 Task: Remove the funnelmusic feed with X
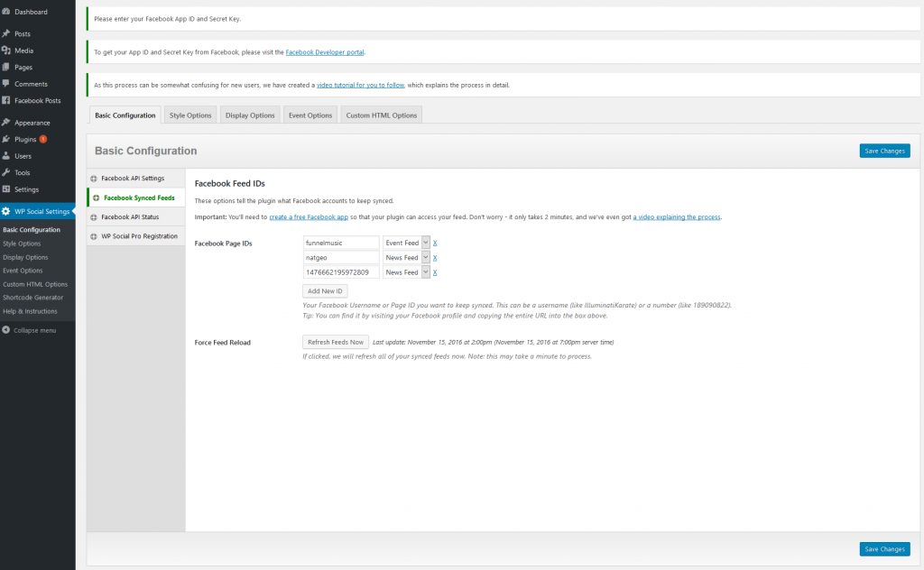(435, 243)
